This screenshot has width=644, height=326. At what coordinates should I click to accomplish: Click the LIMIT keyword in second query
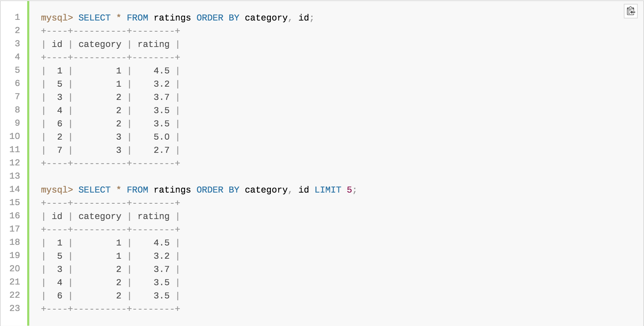pyautogui.click(x=328, y=190)
